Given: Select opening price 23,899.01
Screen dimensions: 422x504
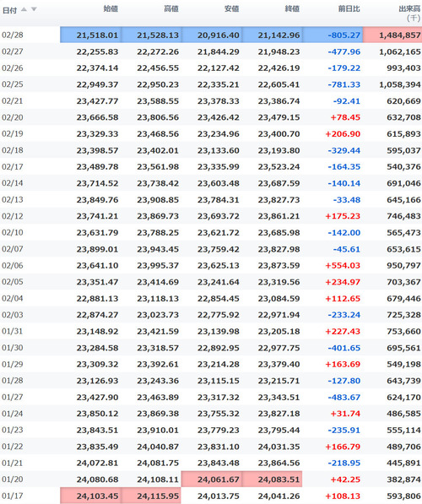Looking at the screenshot, I should tap(97, 249).
